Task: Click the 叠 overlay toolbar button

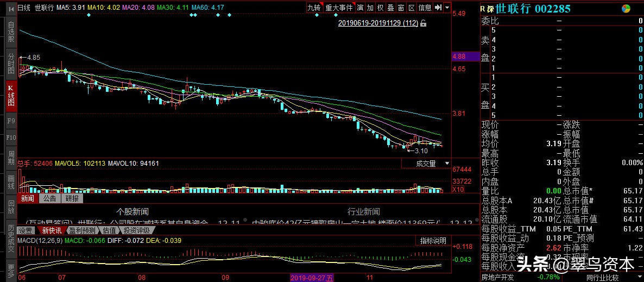Action: click(390, 8)
